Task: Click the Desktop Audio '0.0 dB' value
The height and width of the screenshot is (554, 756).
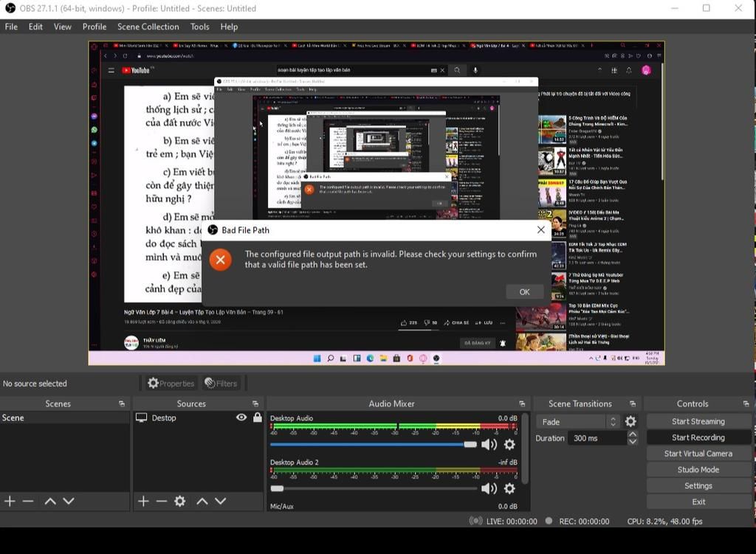Action: (x=507, y=418)
